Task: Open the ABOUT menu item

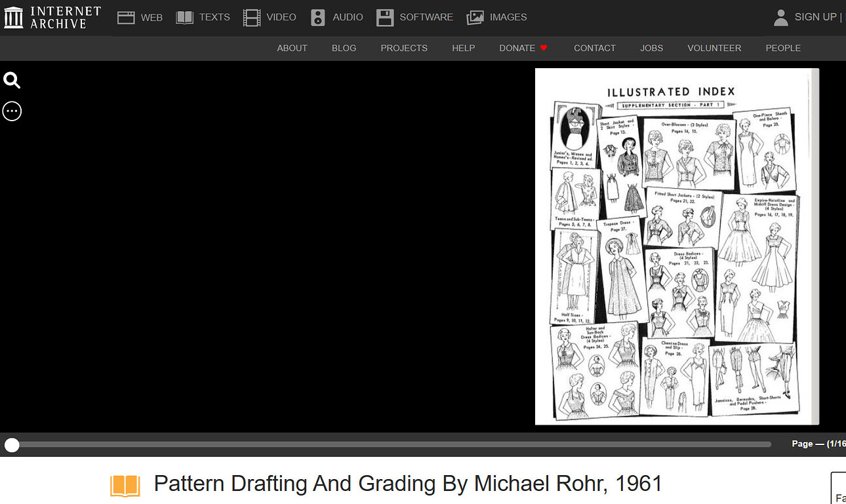Action: [292, 48]
